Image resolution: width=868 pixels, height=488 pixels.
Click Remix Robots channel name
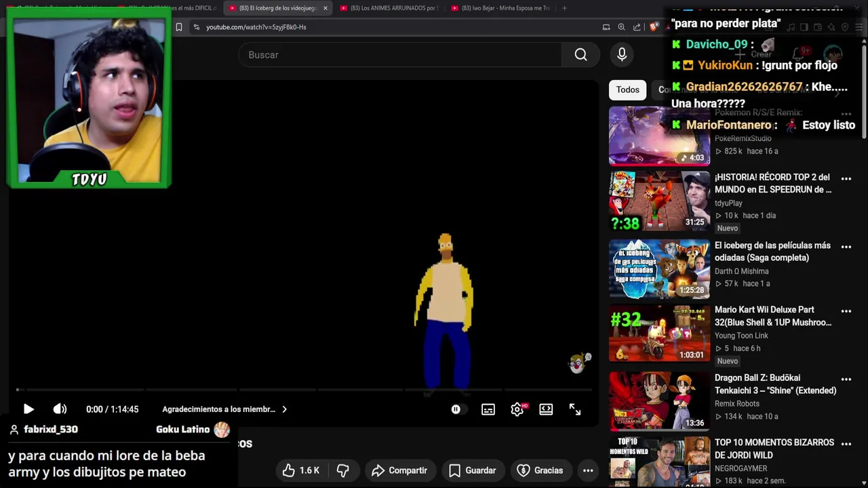pos(736,403)
